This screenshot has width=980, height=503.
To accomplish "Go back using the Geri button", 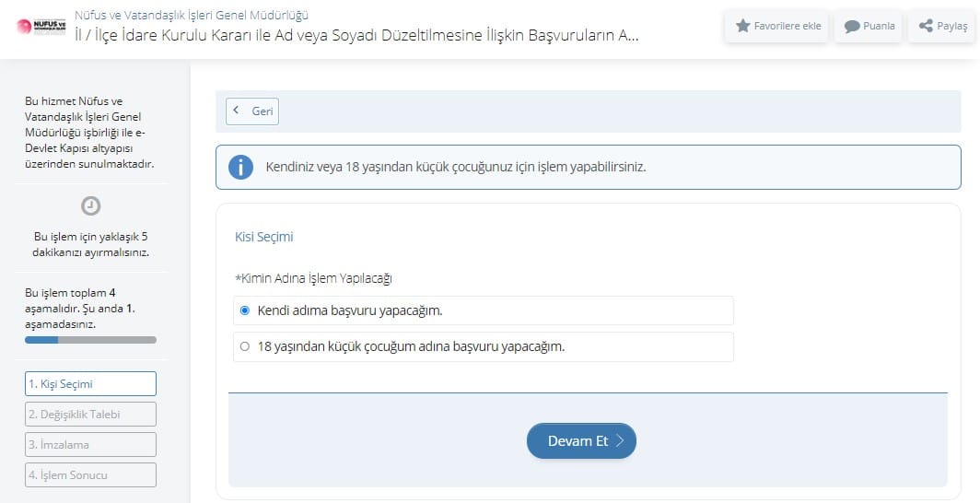I will (x=252, y=111).
